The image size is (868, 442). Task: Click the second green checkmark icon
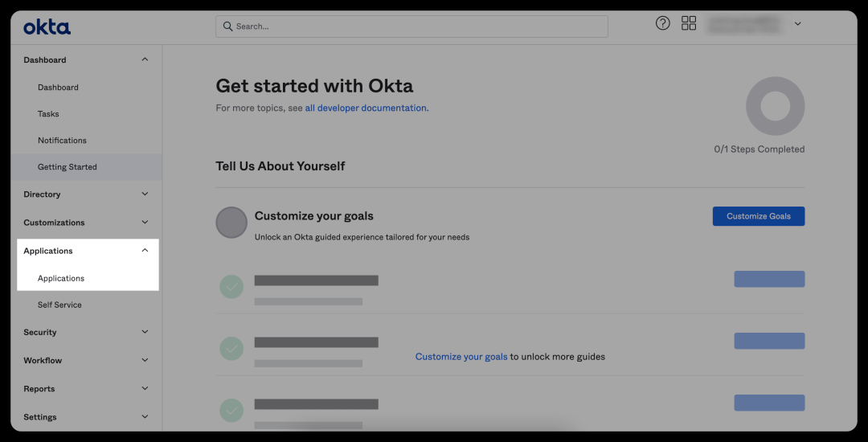[x=231, y=348]
